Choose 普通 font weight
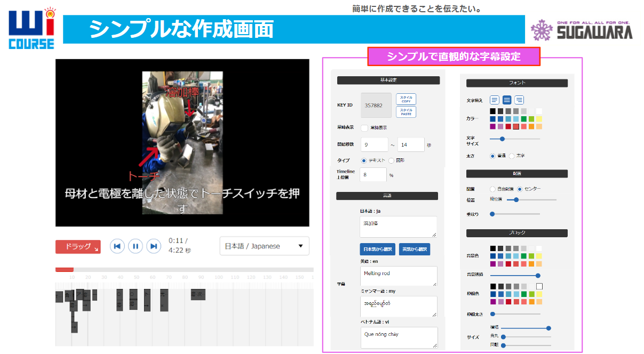 click(x=492, y=156)
